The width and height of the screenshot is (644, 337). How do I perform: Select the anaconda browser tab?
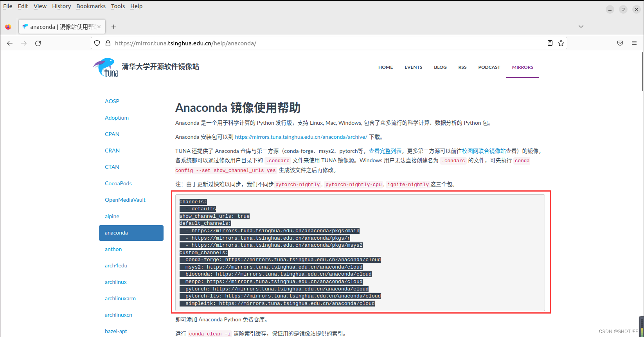click(x=62, y=27)
